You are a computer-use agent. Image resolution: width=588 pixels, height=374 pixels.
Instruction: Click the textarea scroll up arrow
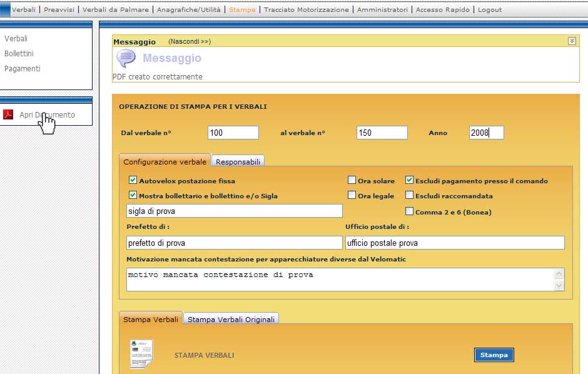[x=559, y=273]
